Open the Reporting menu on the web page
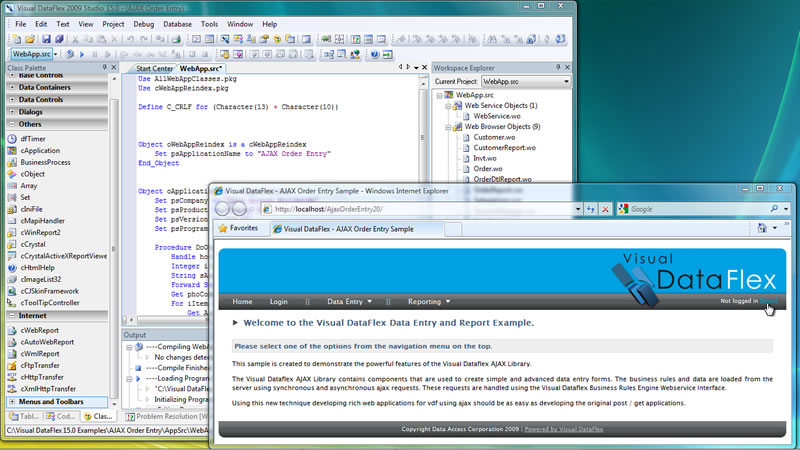Image resolution: width=800 pixels, height=450 pixels. pos(429,302)
